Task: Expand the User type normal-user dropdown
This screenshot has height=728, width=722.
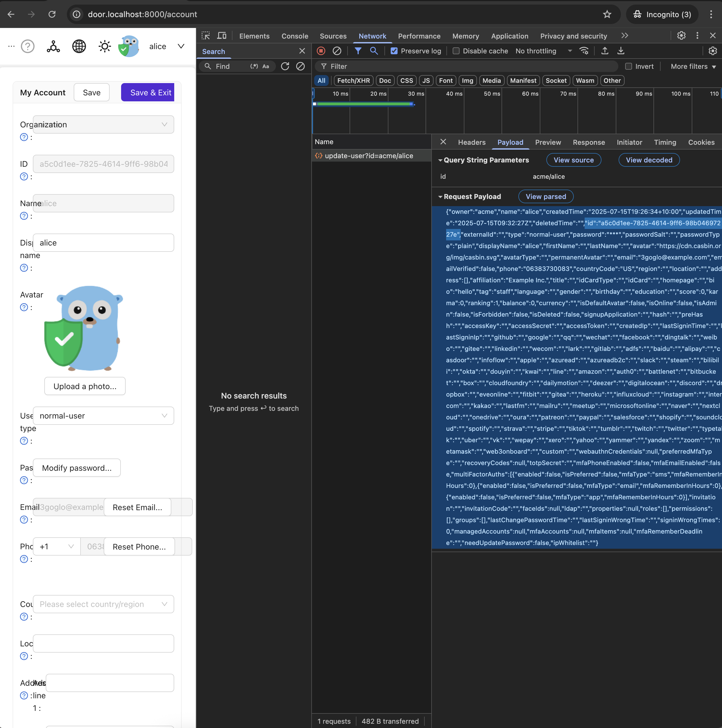Action: pos(103,416)
